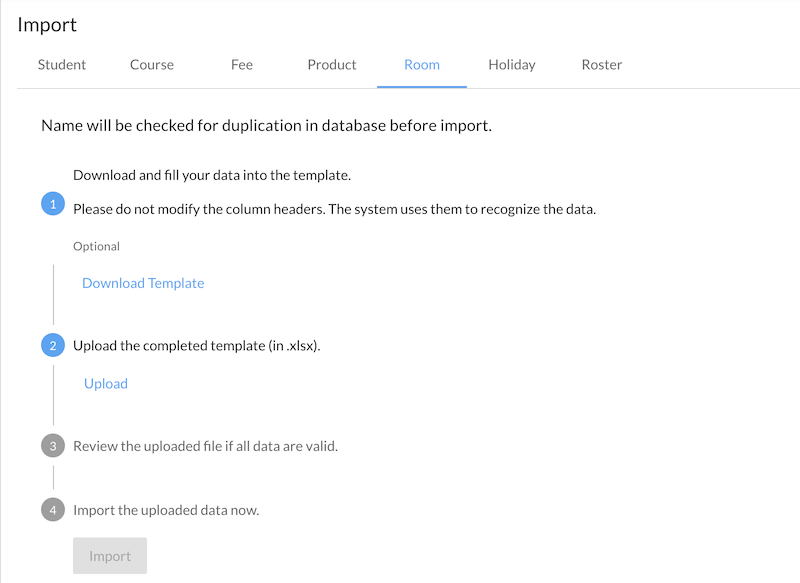The width and height of the screenshot is (800, 583).
Task: Select the Fee tab
Action: (242, 65)
